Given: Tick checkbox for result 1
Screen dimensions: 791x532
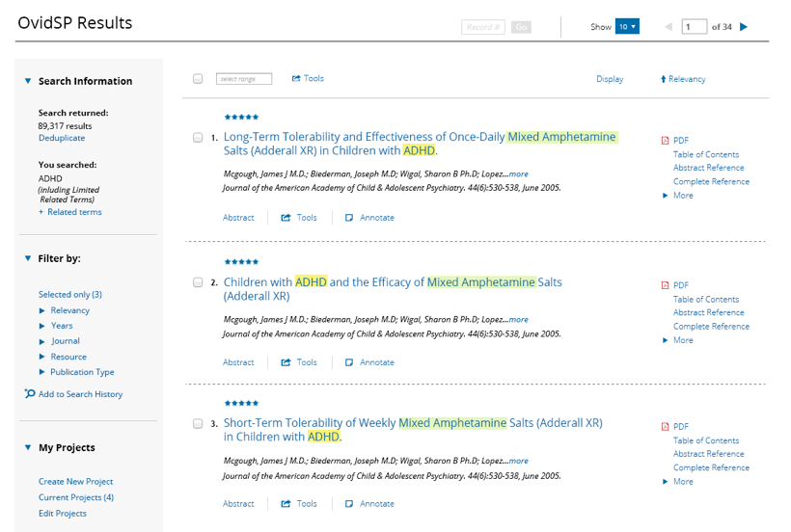Looking at the screenshot, I should [198, 138].
